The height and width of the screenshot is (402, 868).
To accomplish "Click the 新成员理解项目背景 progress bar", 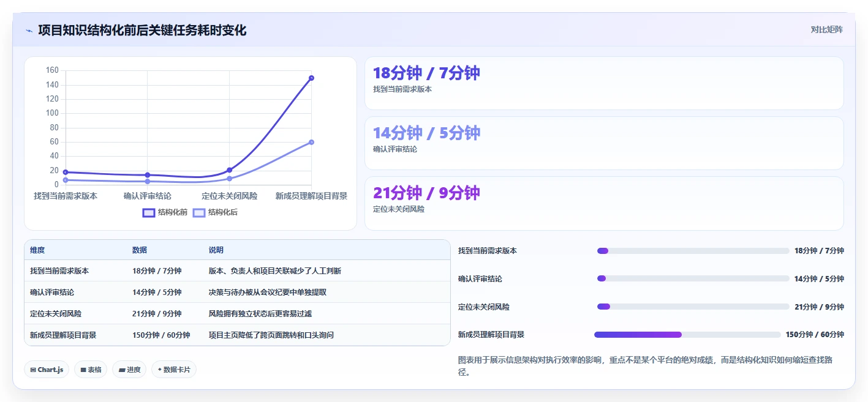I will [687, 335].
